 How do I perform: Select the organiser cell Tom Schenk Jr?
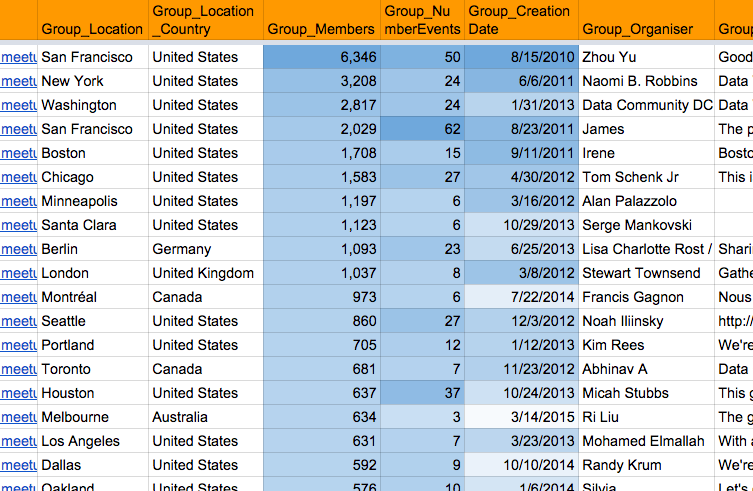[x=645, y=177]
